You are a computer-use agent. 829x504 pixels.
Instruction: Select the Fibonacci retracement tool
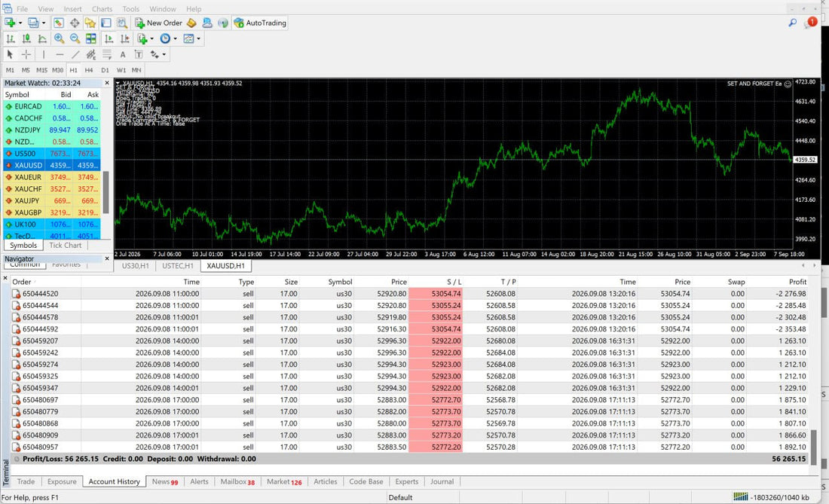(107, 54)
